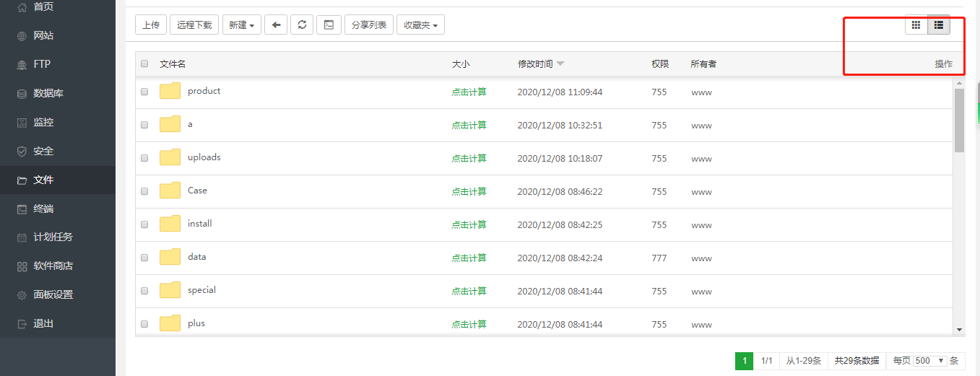Click the product folder icon
This screenshot has width=980, height=376.
coord(170,91)
